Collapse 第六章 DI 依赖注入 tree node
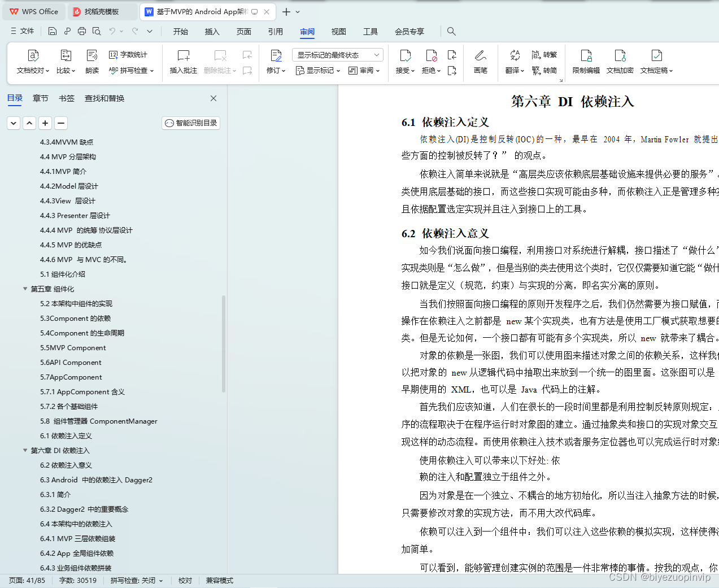The image size is (719, 588). pyautogui.click(x=25, y=450)
